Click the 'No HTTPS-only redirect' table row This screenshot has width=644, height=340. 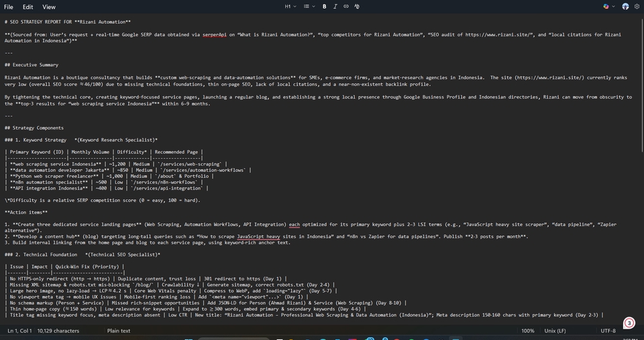pyautogui.click(x=146, y=278)
